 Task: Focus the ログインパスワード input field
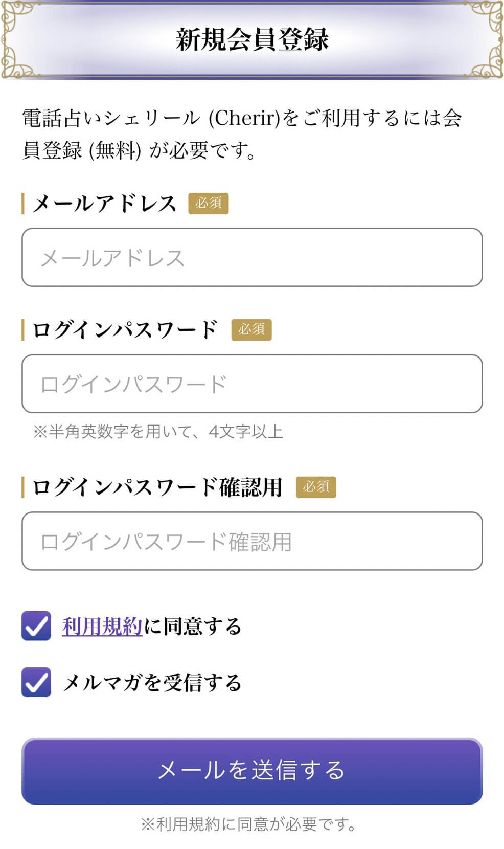tap(252, 384)
